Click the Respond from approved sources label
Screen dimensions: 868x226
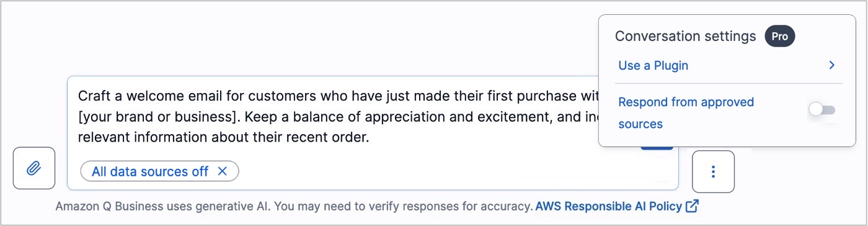click(686, 113)
